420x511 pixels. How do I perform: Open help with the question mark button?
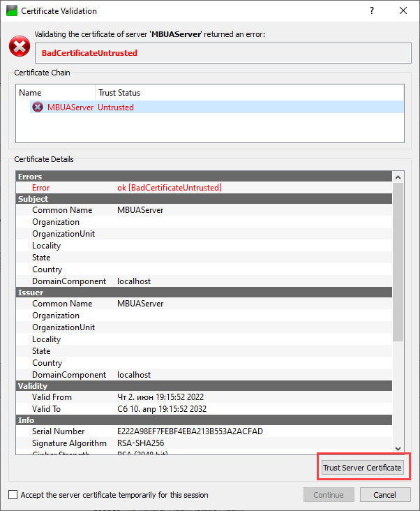point(371,11)
